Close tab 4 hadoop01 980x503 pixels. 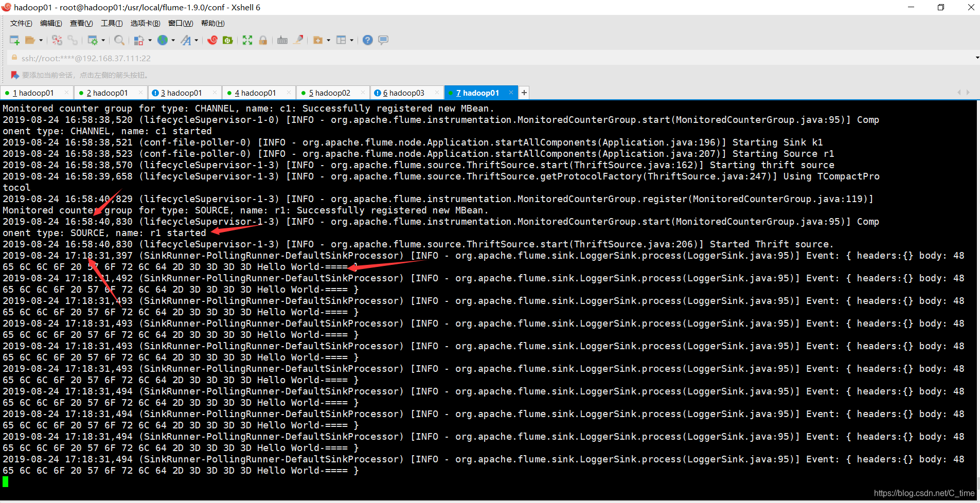(x=289, y=93)
